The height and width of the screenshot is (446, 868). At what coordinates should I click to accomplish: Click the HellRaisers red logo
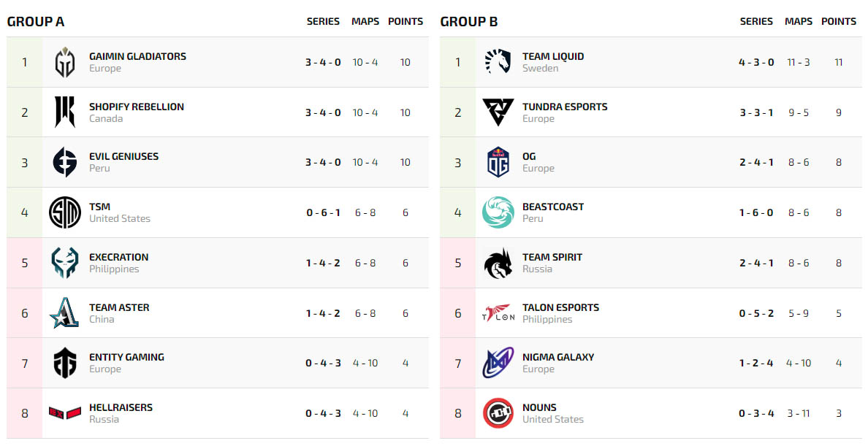65,413
